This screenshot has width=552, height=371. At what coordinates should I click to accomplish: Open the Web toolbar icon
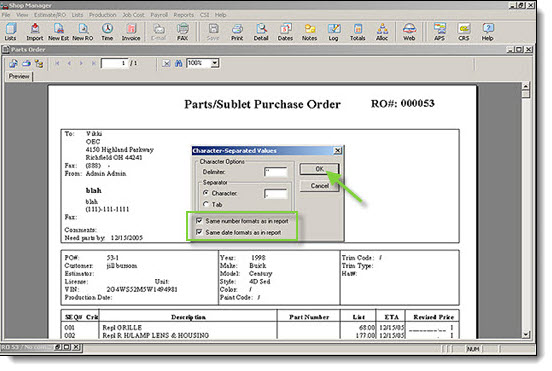click(409, 32)
